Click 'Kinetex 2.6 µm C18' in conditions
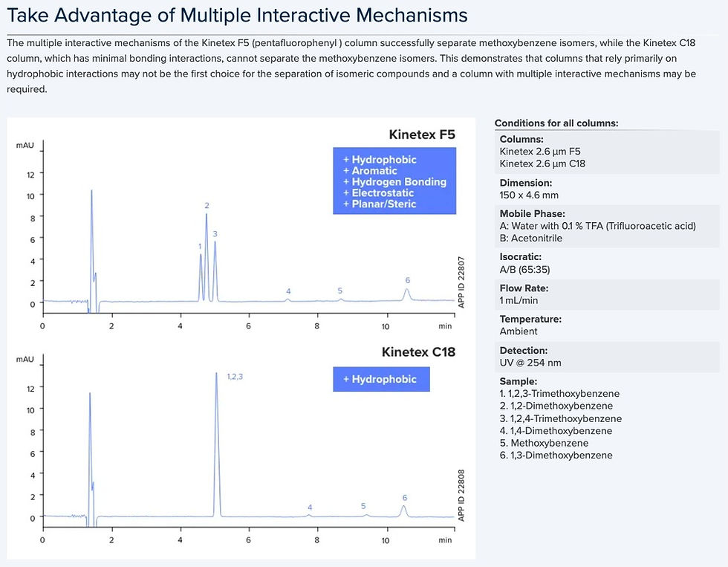The width and height of the screenshot is (728, 567). (x=542, y=163)
